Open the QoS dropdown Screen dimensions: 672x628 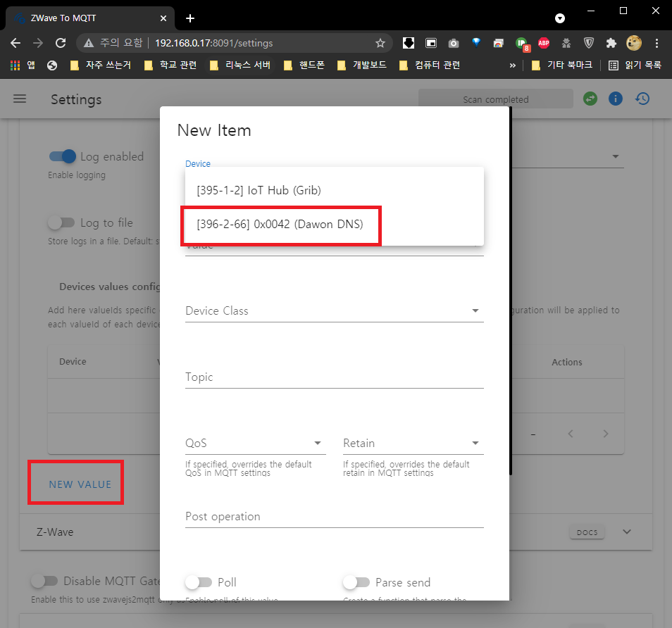point(256,443)
